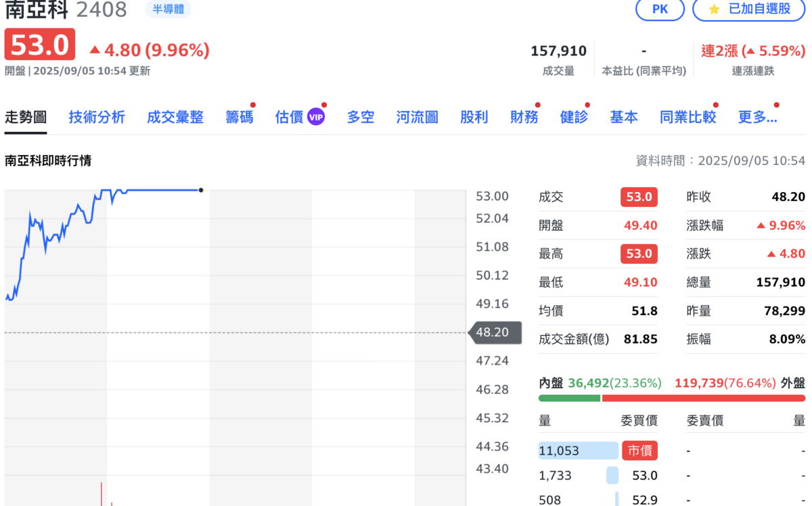812x506 pixels.
Task: Open the 股利 dividend tab
Action: (x=474, y=116)
